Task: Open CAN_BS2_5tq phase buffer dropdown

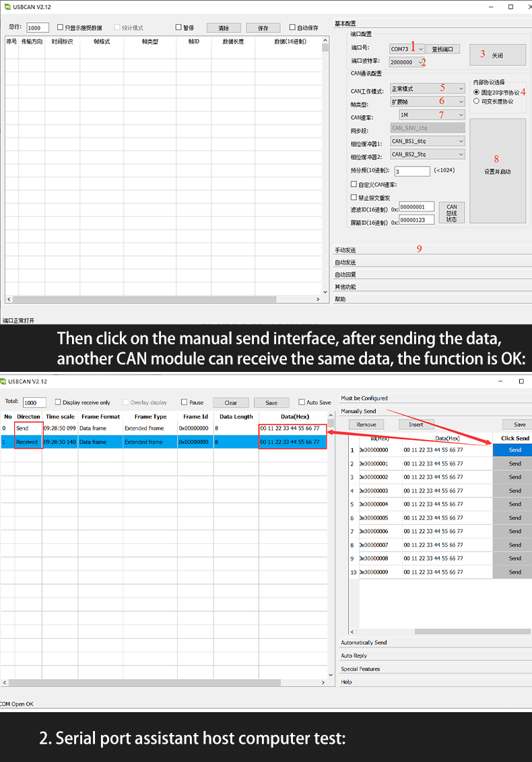Action: coord(428,154)
